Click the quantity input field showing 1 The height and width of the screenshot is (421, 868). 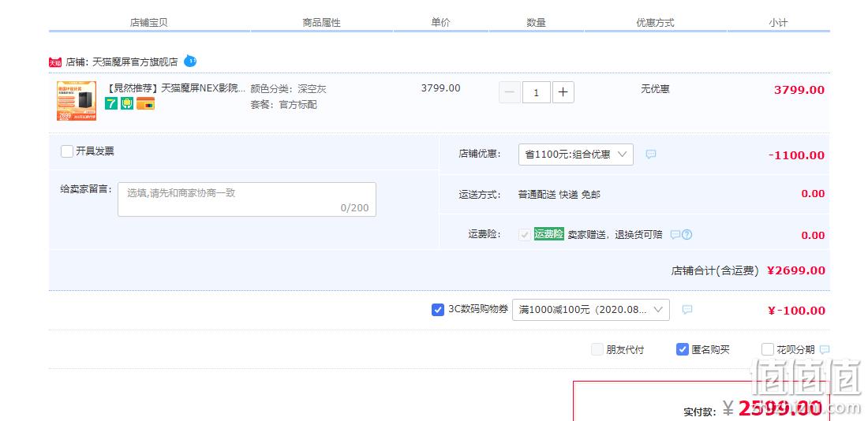tap(537, 92)
